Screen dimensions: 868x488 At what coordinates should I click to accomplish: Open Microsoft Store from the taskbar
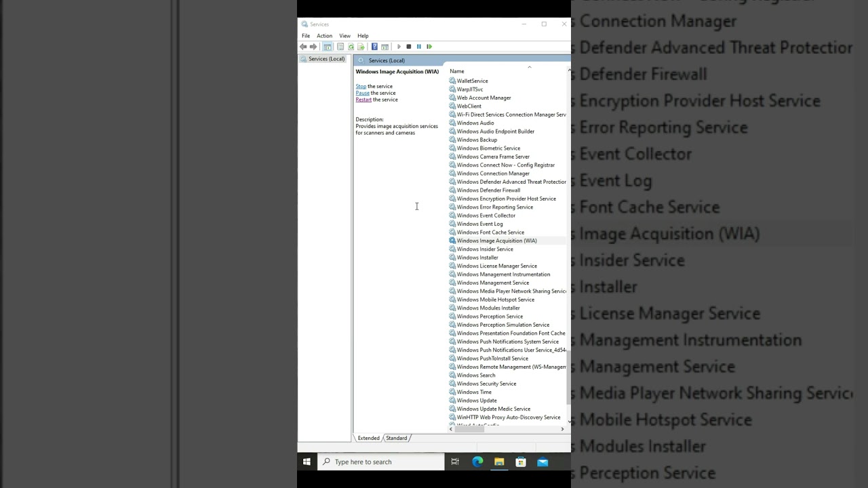click(521, 462)
